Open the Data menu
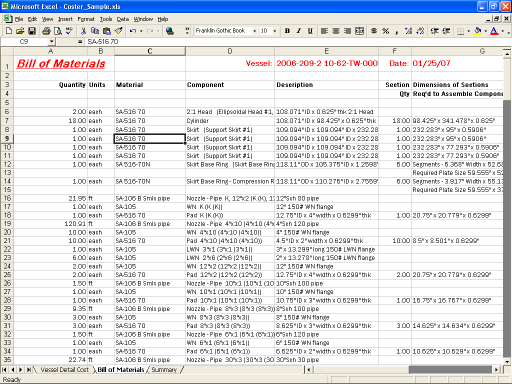This screenshot has height=384, width=512. pyautogui.click(x=123, y=19)
